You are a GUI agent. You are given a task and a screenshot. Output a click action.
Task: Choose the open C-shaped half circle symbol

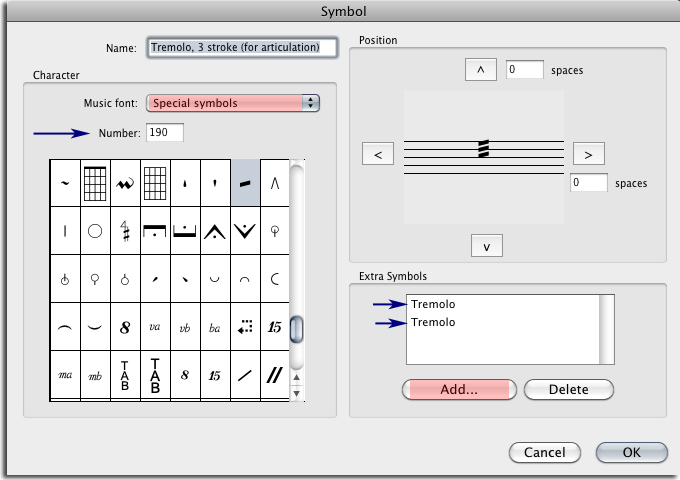point(275,279)
